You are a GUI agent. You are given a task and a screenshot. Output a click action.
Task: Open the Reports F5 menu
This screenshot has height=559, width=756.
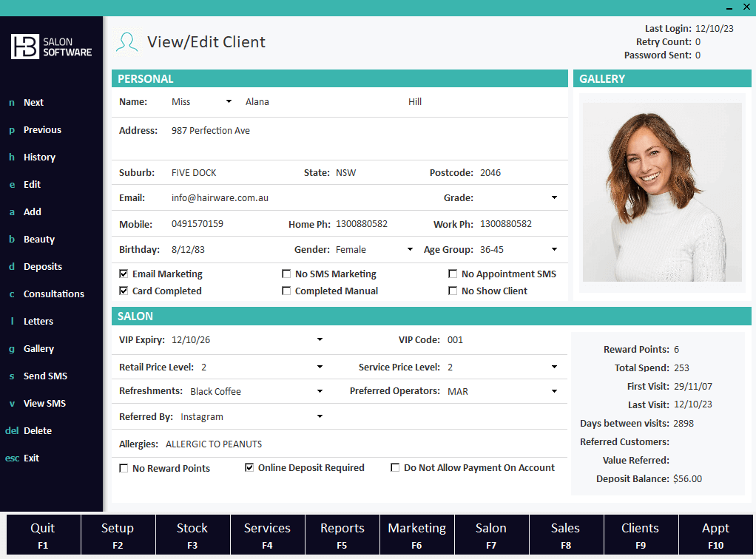(x=342, y=535)
